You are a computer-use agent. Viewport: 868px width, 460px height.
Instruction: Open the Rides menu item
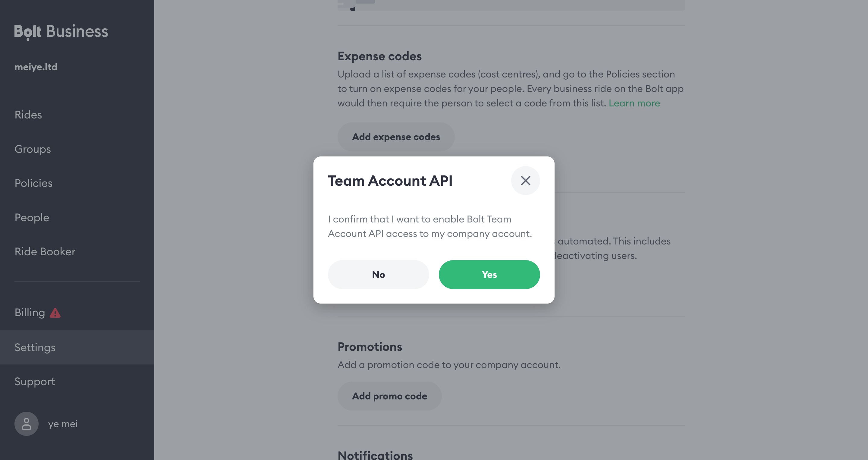click(28, 115)
